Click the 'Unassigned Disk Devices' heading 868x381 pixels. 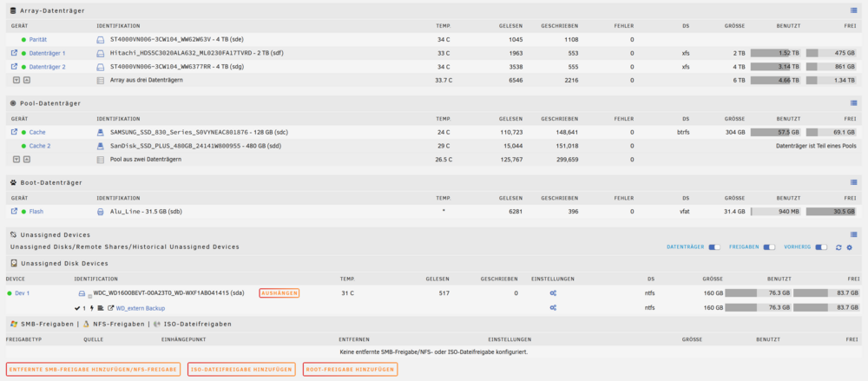click(63, 263)
